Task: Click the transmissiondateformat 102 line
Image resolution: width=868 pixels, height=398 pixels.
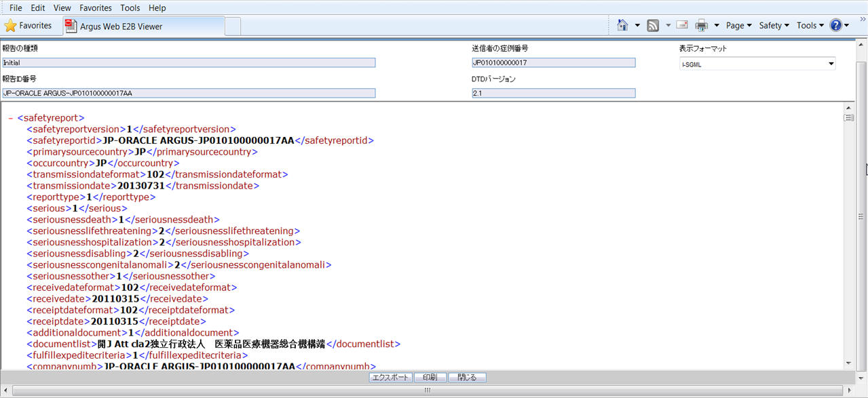Action: point(157,174)
